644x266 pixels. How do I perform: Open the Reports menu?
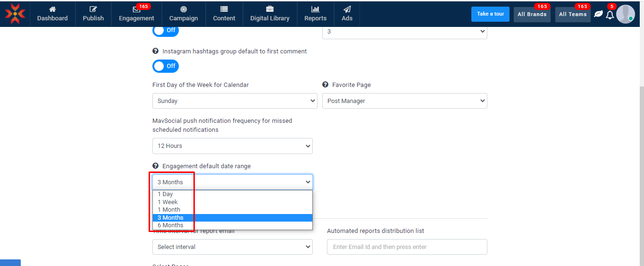(x=315, y=14)
